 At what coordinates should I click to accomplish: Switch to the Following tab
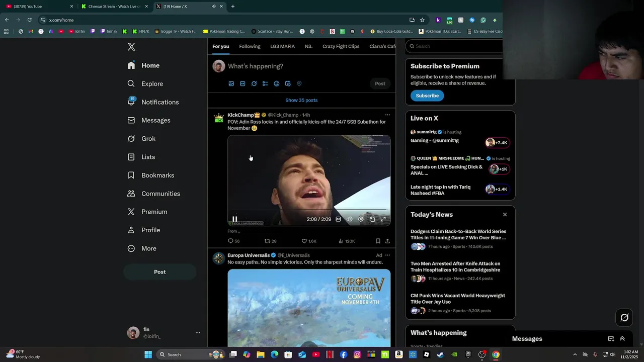pyautogui.click(x=250, y=47)
